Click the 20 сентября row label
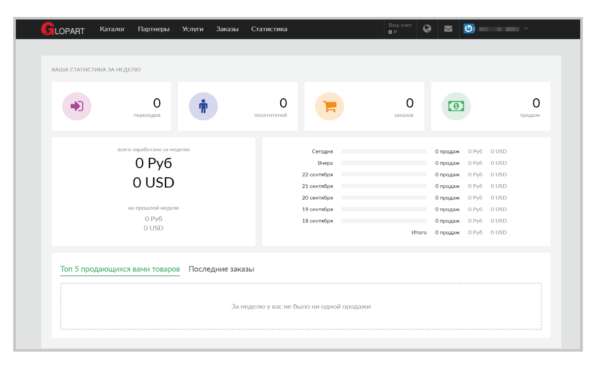The image size is (600, 367). point(317,198)
